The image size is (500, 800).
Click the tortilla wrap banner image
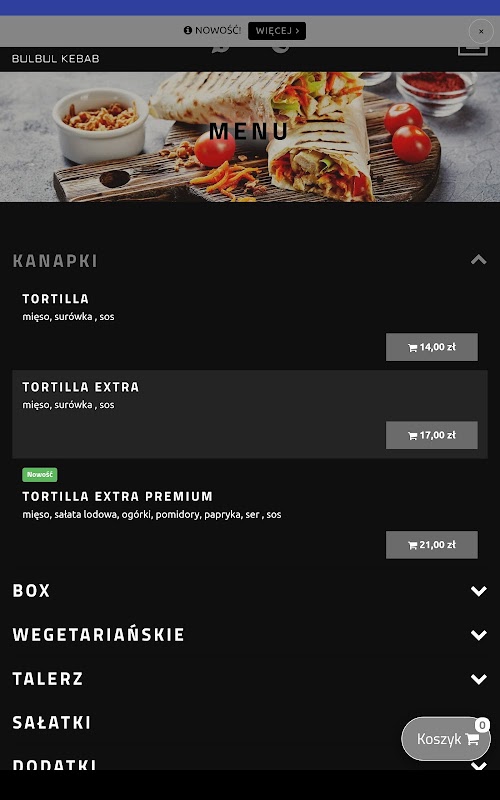coord(250,137)
